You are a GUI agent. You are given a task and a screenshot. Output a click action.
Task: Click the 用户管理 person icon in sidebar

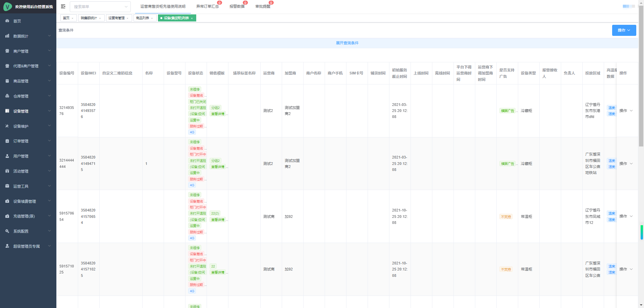(x=7, y=156)
